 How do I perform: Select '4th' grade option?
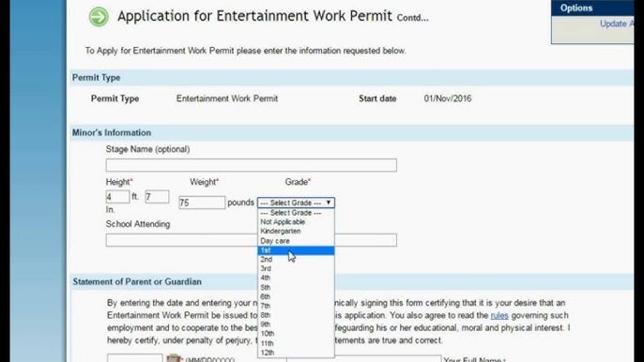click(x=296, y=278)
